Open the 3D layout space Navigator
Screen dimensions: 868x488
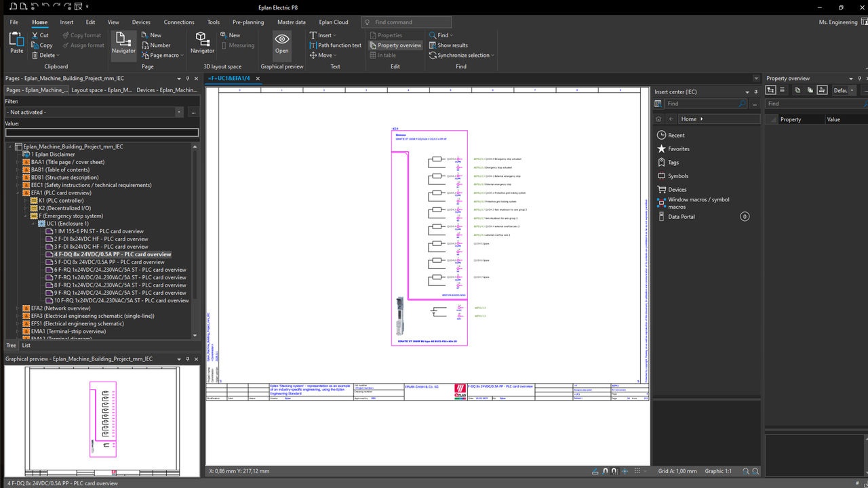[202, 42]
